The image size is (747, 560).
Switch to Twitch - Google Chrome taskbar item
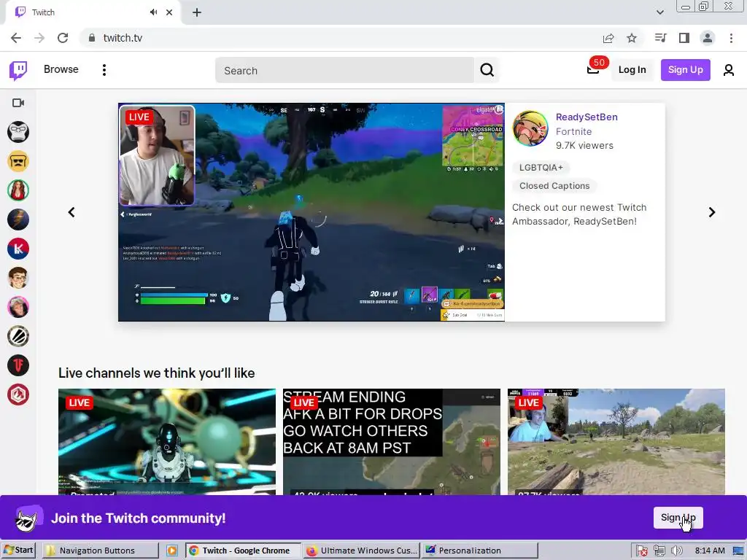[243, 551]
